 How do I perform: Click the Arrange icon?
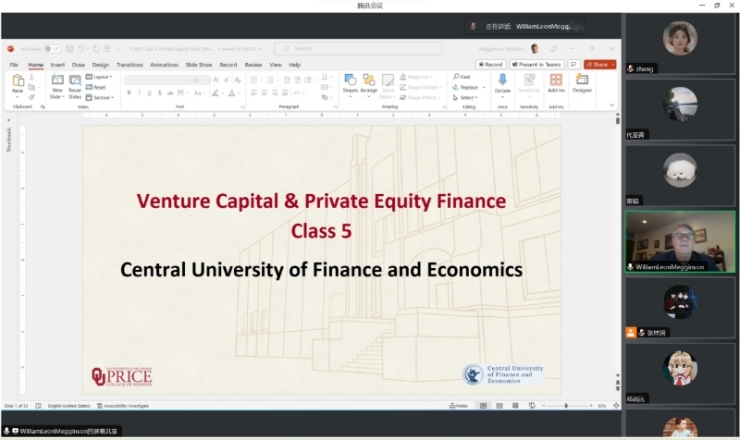tap(369, 82)
